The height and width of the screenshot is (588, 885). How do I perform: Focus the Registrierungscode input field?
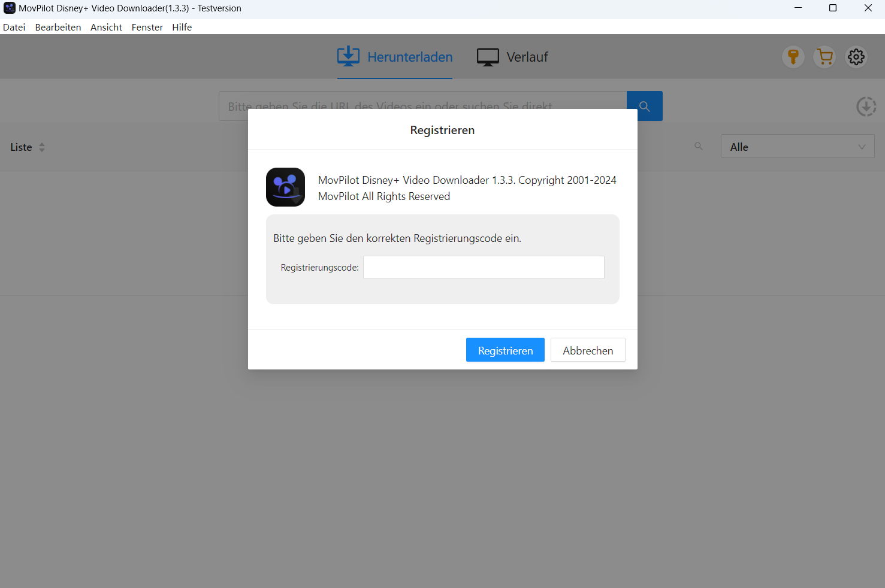[x=484, y=267]
